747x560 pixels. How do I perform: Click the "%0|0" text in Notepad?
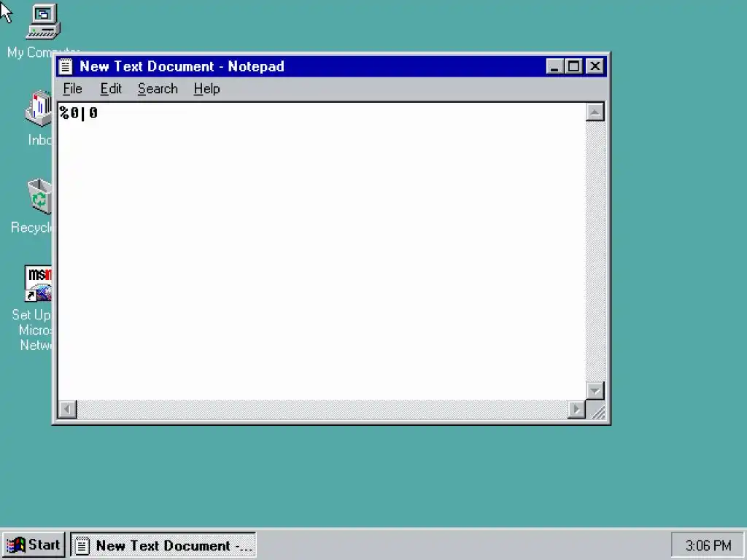[79, 113]
